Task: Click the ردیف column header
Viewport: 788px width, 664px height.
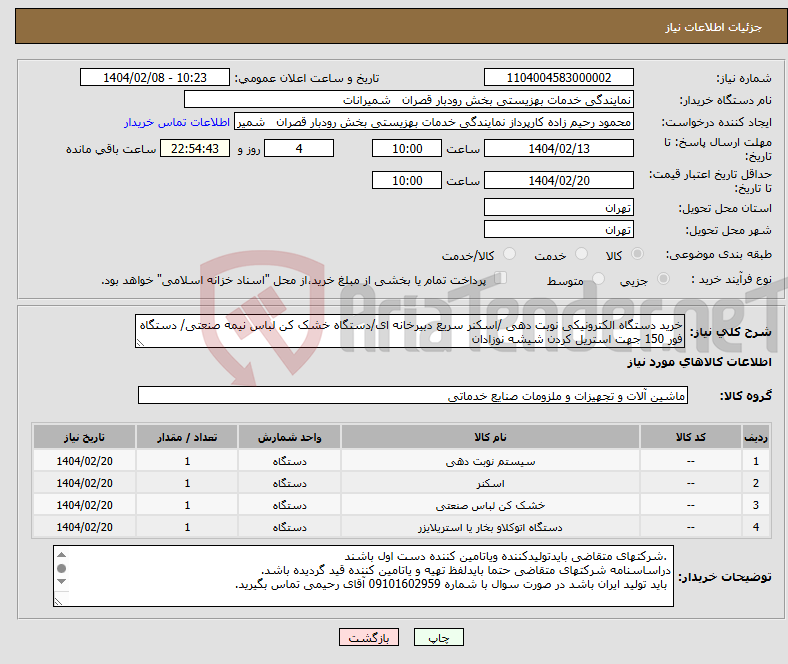Action: tap(755, 437)
